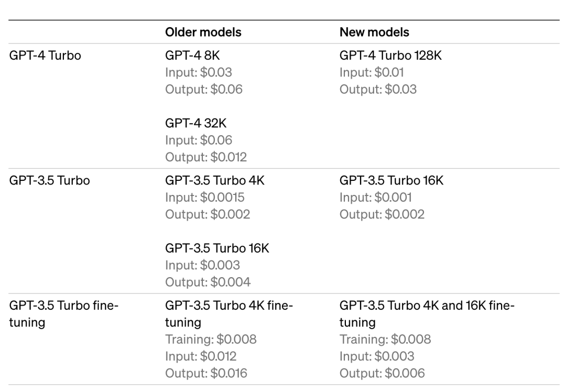Click the "New models" column header
The width and height of the screenshot is (566, 392).
[x=374, y=32]
